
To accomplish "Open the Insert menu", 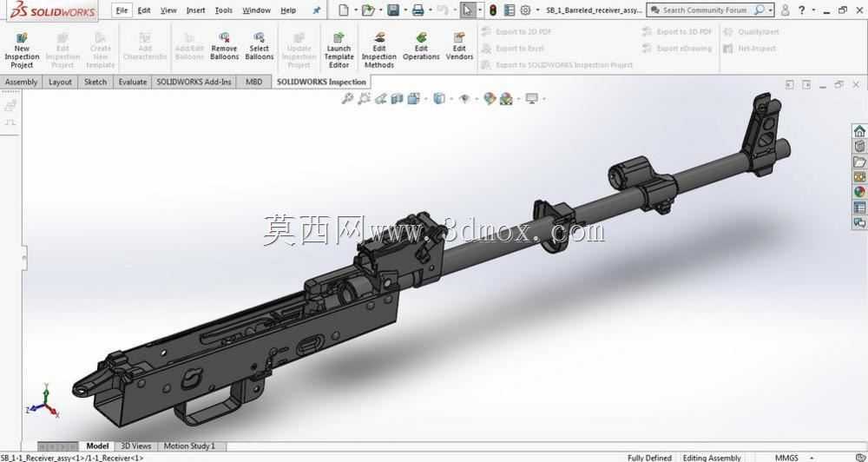I will point(195,10).
